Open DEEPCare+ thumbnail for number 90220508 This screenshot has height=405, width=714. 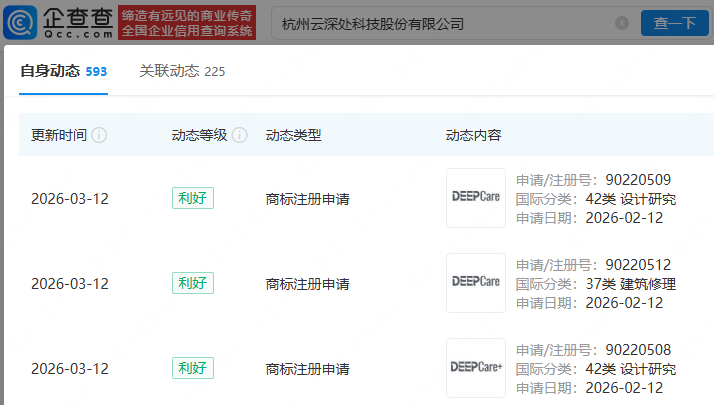coord(476,368)
